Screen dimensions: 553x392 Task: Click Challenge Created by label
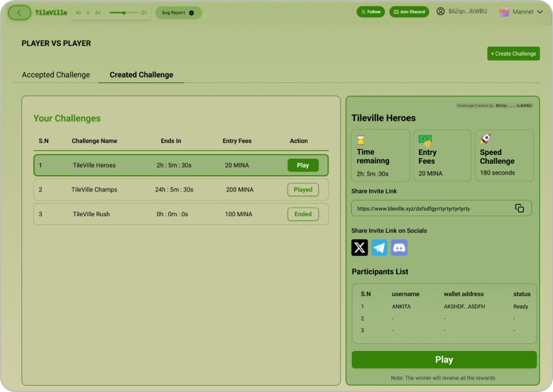(494, 106)
